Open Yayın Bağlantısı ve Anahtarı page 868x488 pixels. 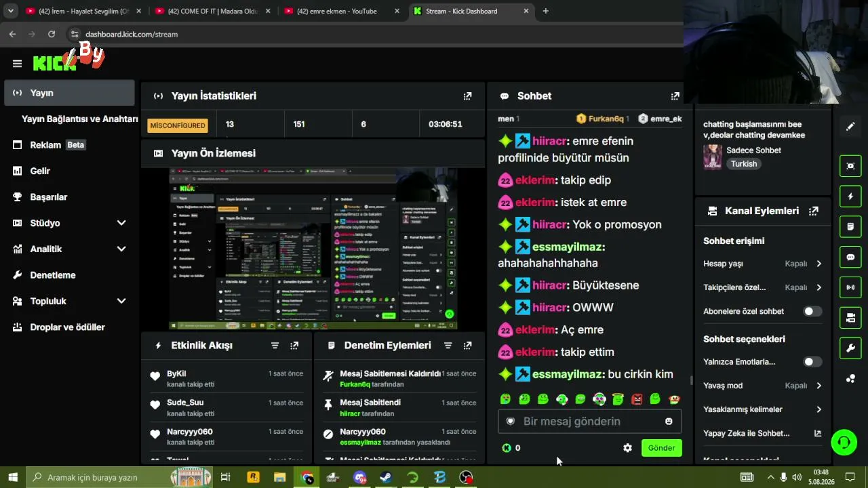(80, 119)
